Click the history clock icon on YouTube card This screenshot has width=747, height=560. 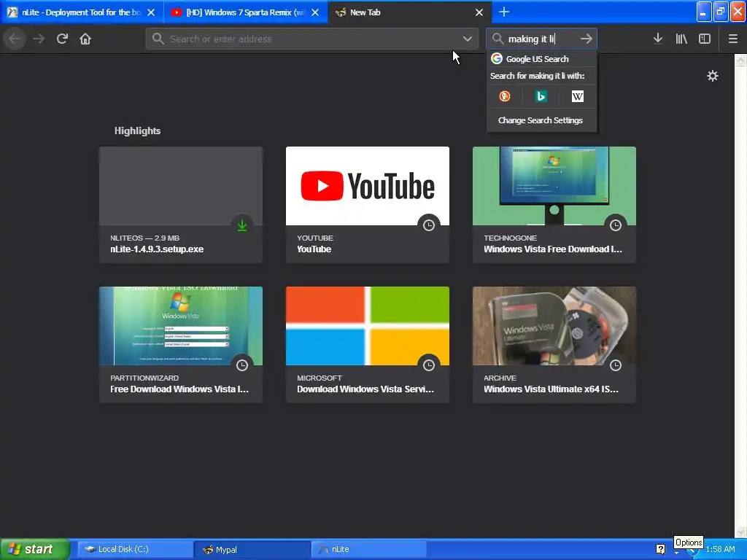pyautogui.click(x=429, y=225)
